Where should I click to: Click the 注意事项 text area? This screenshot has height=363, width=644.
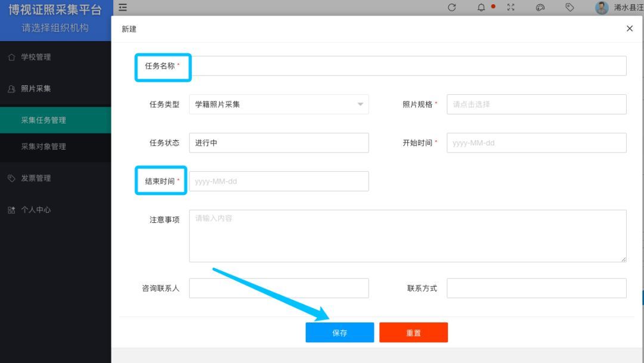tap(408, 236)
